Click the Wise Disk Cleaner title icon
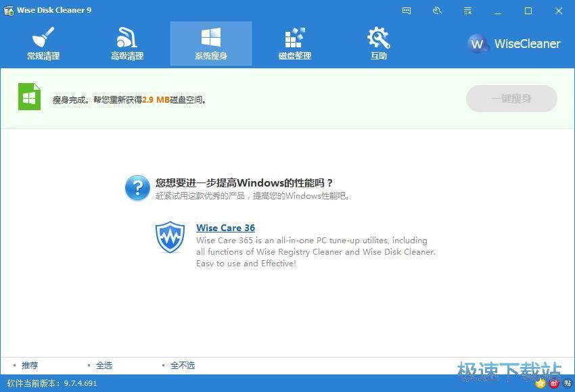 pyautogui.click(x=8, y=10)
